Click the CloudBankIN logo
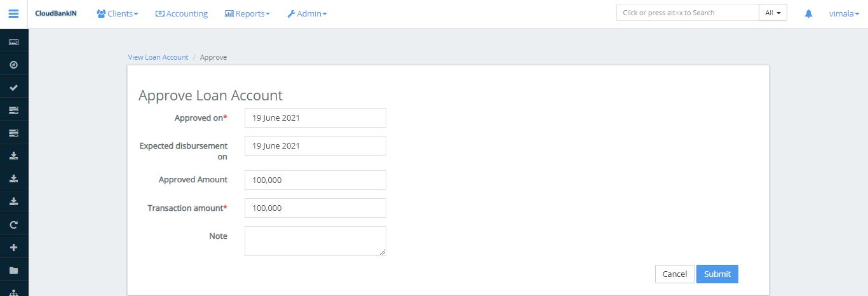The height and width of the screenshot is (296, 868). click(56, 13)
